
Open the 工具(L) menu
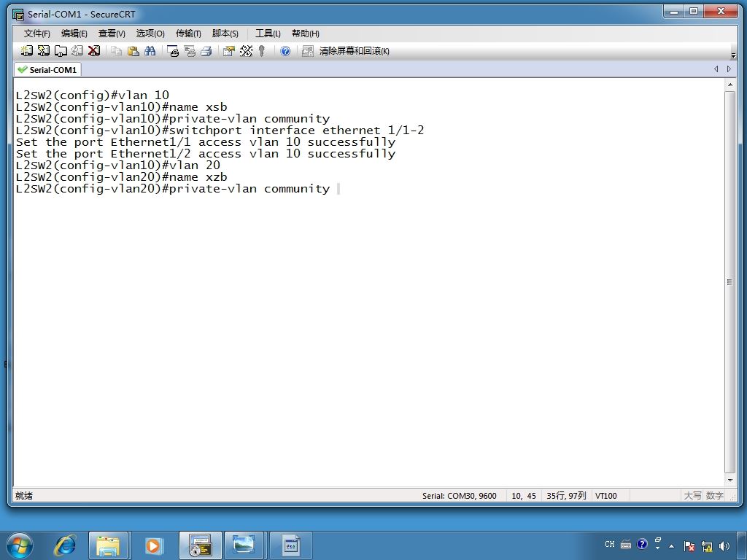tap(268, 34)
